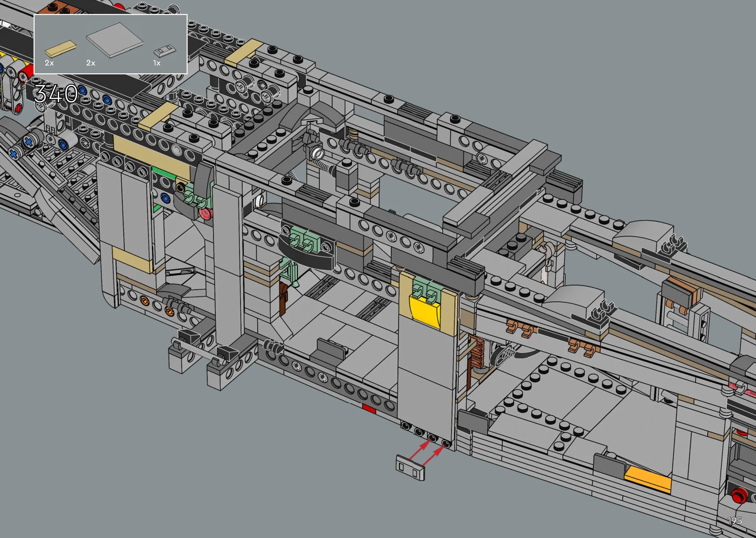Click the loose gray plate below the model
This screenshot has width=756, height=538.
(410, 468)
